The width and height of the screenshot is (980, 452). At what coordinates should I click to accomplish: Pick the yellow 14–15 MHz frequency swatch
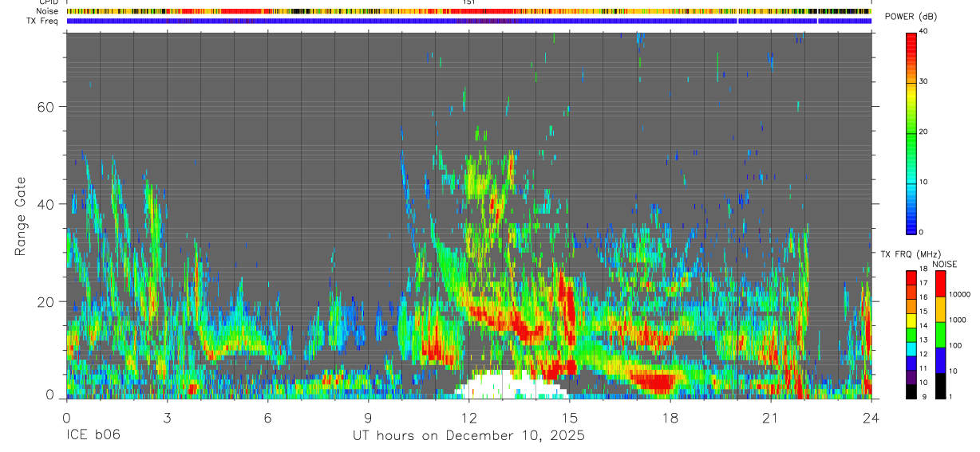click(x=911, y=320)
